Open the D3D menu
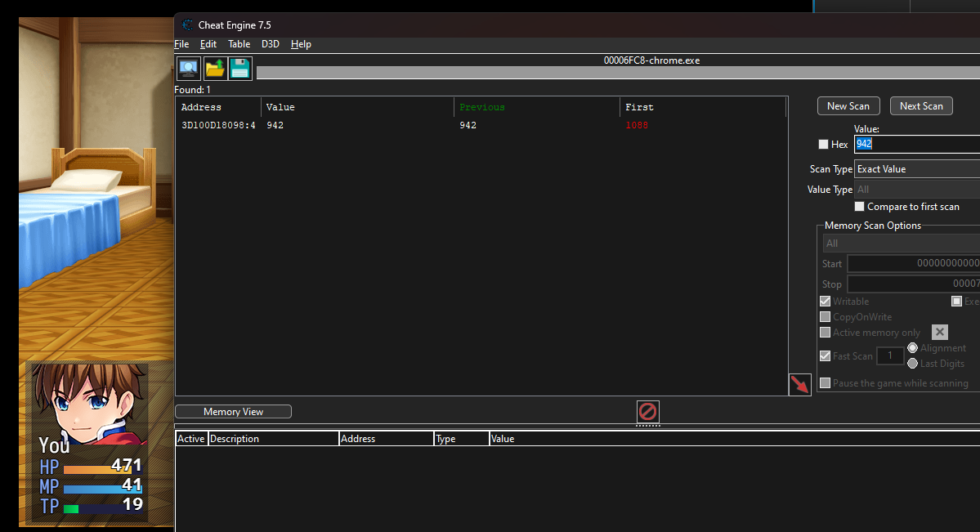The height and width of the screenshot is (532, 980). tap(270, 44)
